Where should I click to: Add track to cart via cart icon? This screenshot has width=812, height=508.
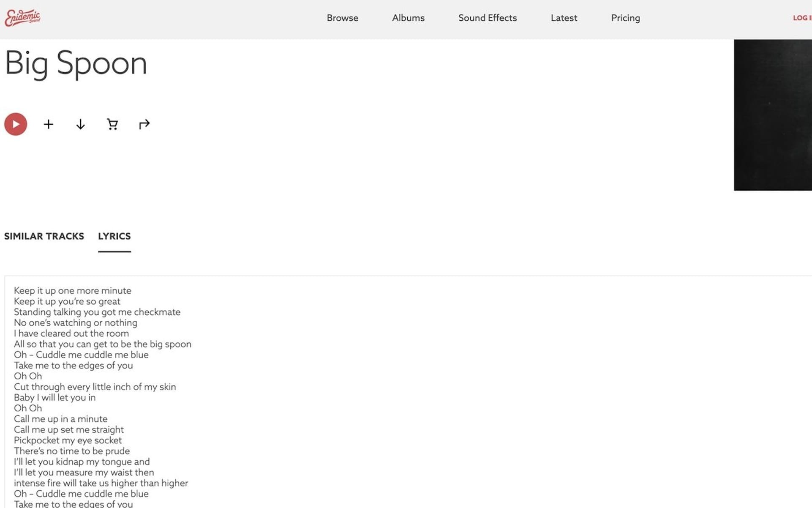click(112, 124)
